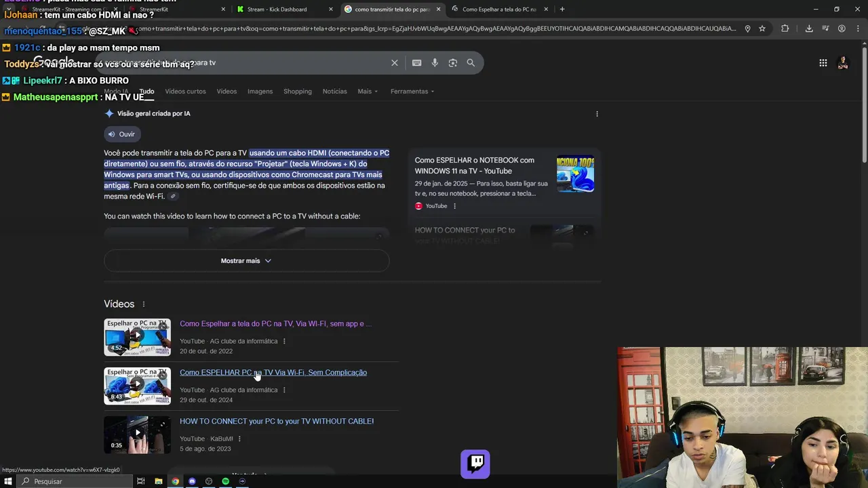The height and width of the screenshot is (488, 868).
Task: Switch to the Notícias search tab
Action: [334, 91]
